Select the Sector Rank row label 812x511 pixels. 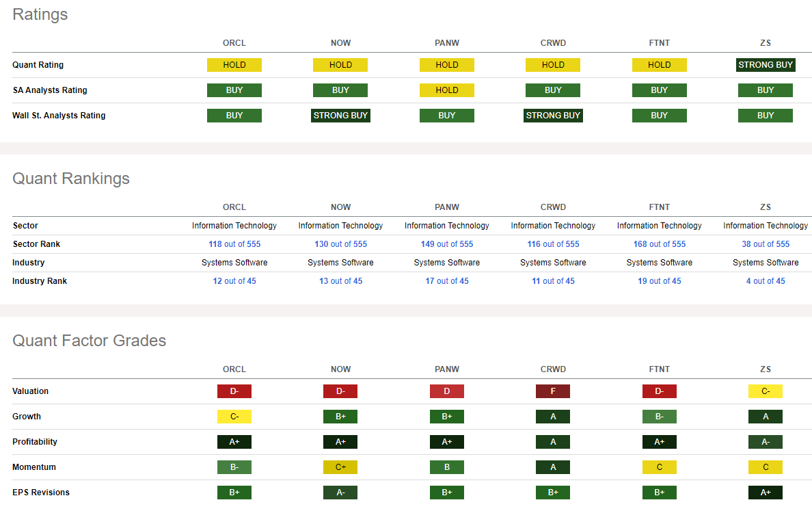click(x=36, y=244)
